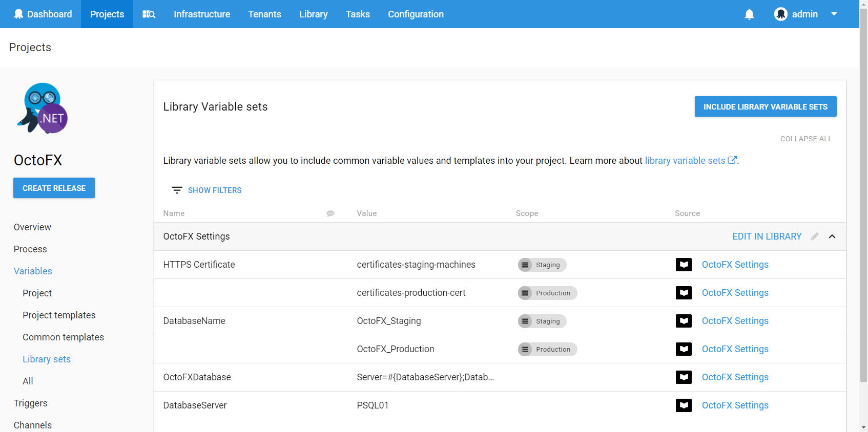This screenshot has width=868, height=432.
Task: Click the OctoFXDatabase variable name
Action: pyautogui.click(x=197, y=377)
